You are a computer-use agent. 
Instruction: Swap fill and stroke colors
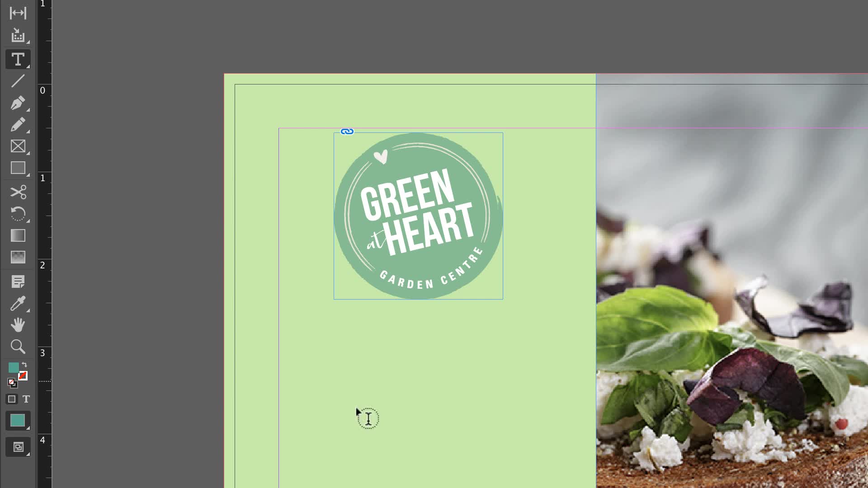24,364
